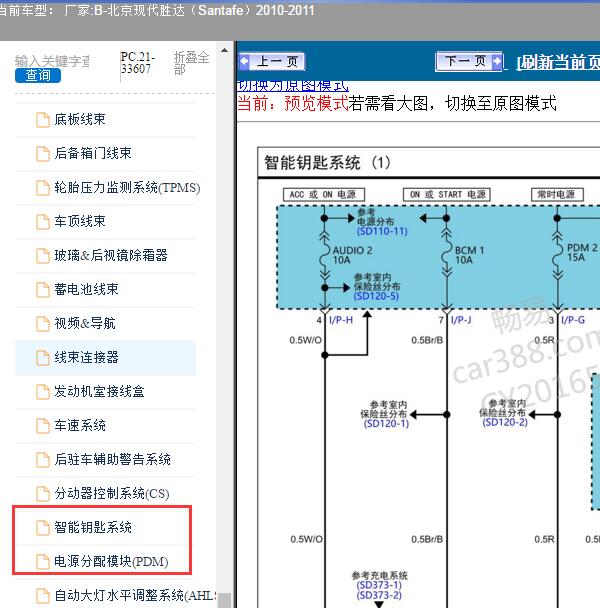The width and height of the screenshot is (600, 608).
Task: Click 折叠全部 to collapse all
Action: click(191, 63)
